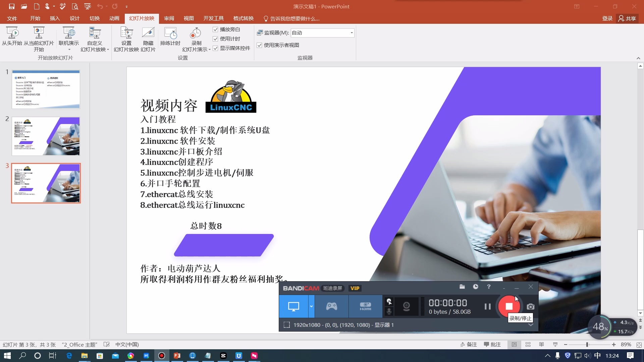Image resolution: width=644 pixels, height=362 pixels.
Task: Uncheck Use Presenter View
Action: (260, 45)
